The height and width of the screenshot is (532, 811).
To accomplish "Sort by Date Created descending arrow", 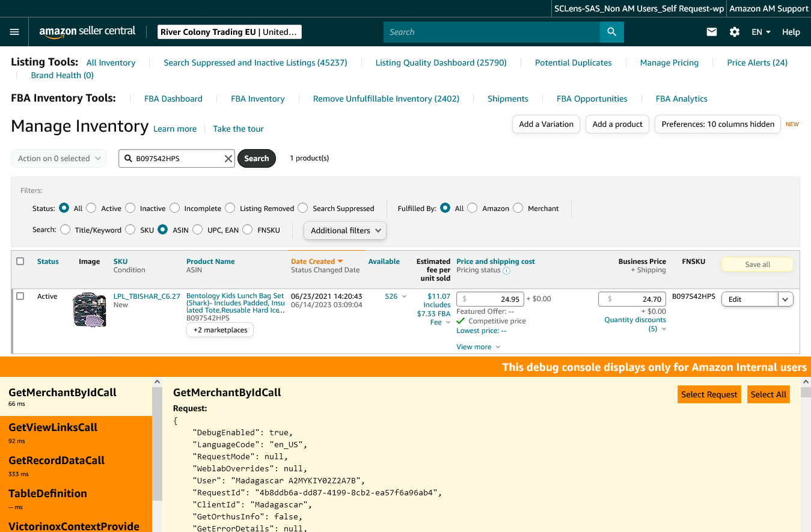I will pos(340,261).
